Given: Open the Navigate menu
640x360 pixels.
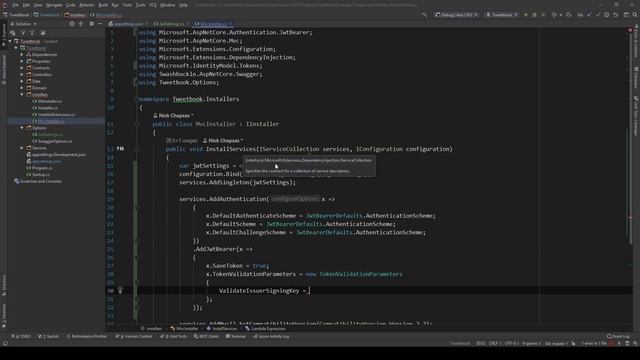Looking at the screenshot, I should pyautogui.click(x=54, y=5).
